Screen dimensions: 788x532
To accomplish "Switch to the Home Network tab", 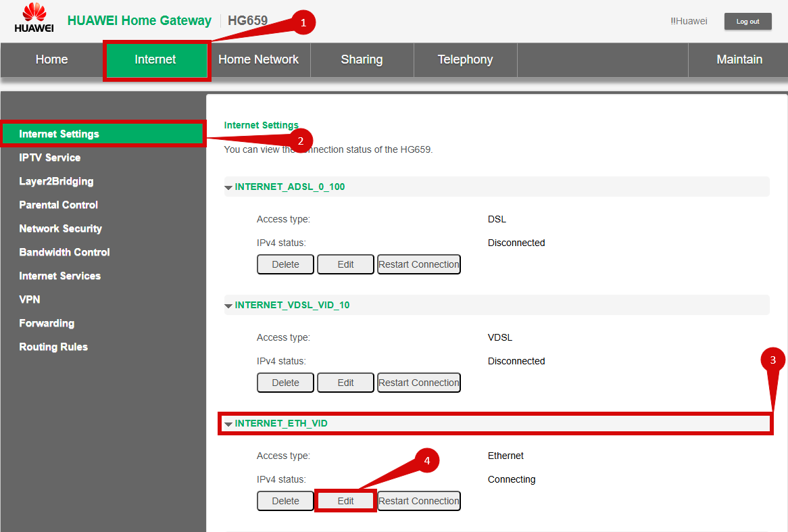I will pyautogui.click(x=258, y=59).
